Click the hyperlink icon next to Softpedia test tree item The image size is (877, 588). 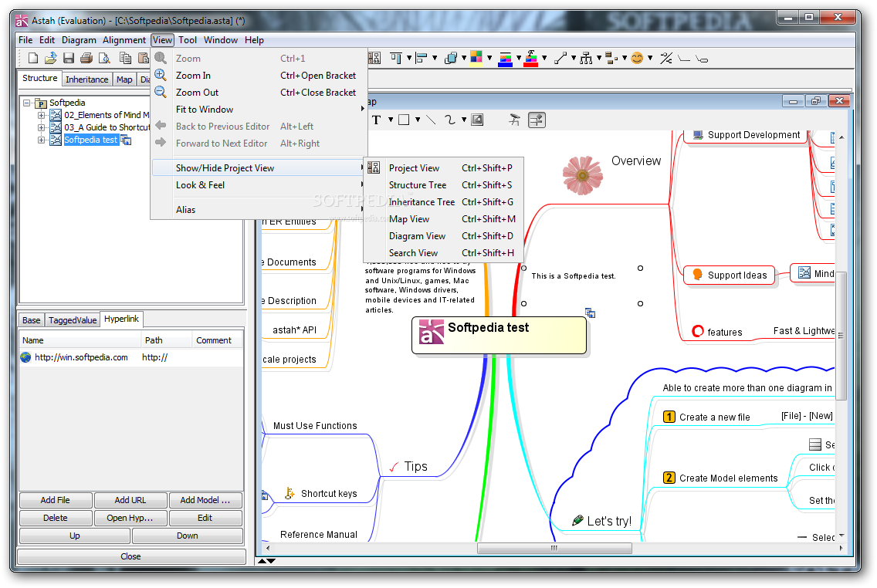(x=127, y=140)
